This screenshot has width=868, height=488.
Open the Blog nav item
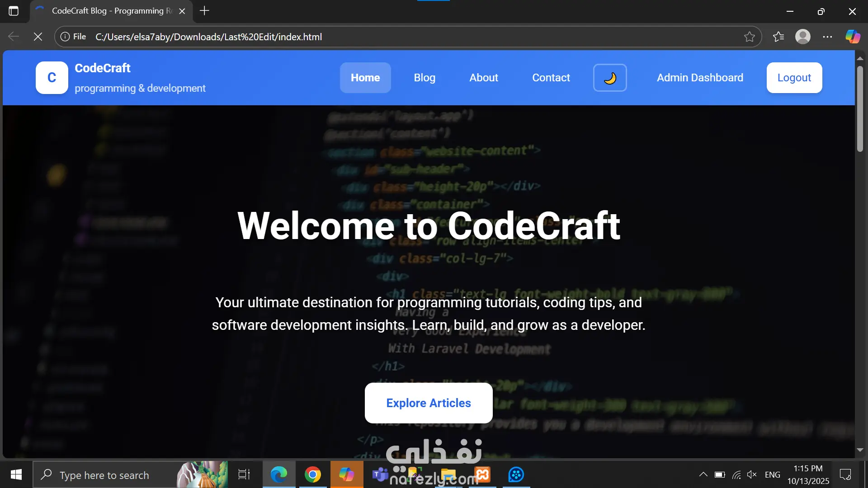pos(425,78)
